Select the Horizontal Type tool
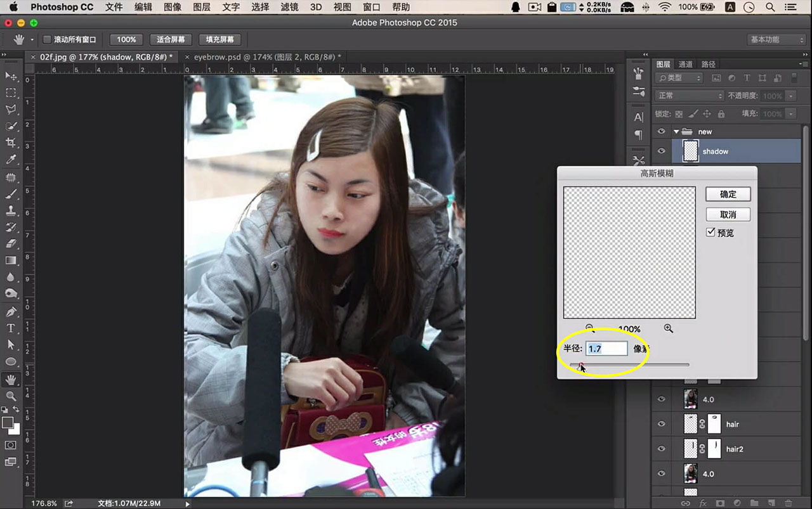Viewport: 812px width, 509px height. point(11,328)
